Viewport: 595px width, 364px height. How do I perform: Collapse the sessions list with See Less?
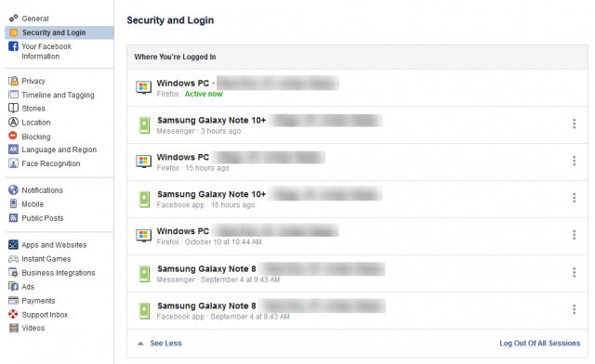(165, 344)
